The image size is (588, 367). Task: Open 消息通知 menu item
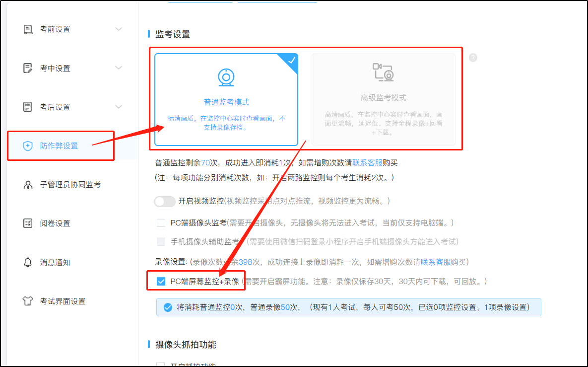(x=55, y=262)
